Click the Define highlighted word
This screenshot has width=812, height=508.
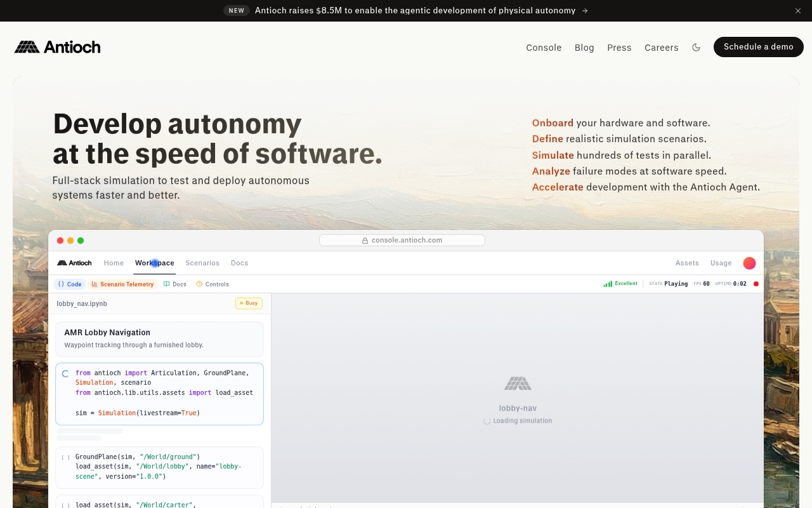pos(547,139)
